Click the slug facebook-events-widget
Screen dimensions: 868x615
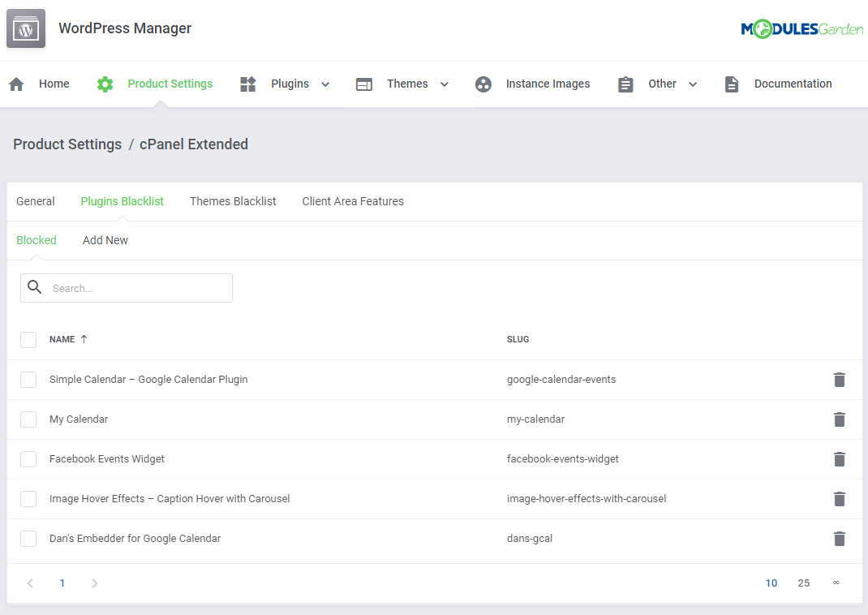click(x=562, y=459)
